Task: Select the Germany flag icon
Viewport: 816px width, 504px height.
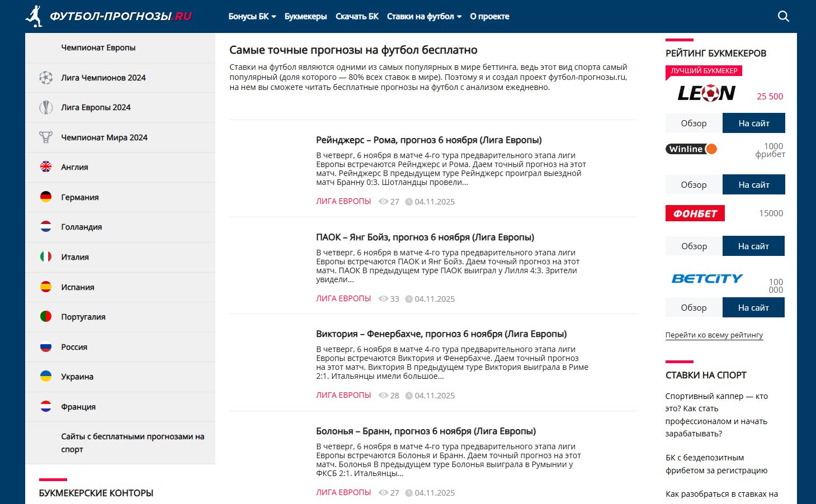Action: (46, 197)
